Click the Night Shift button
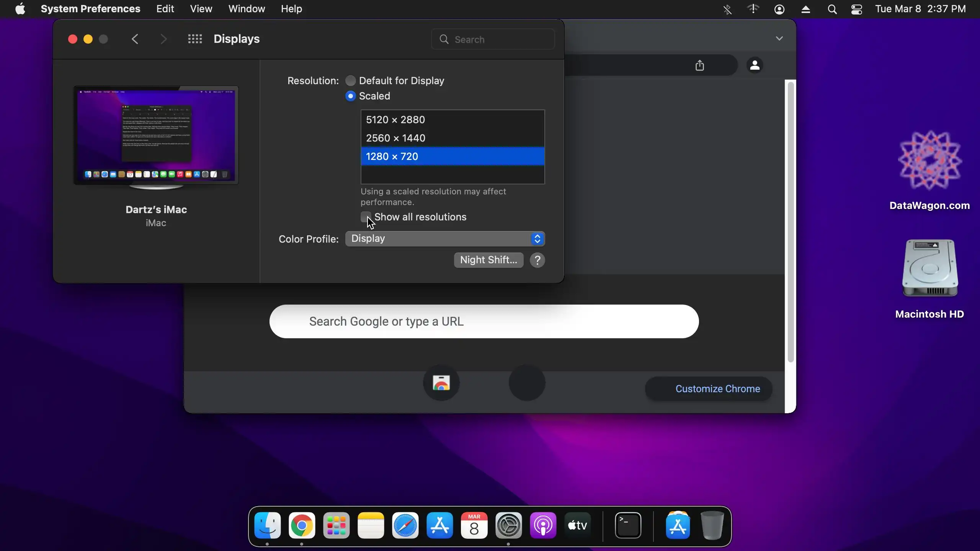 pos(488,260)
